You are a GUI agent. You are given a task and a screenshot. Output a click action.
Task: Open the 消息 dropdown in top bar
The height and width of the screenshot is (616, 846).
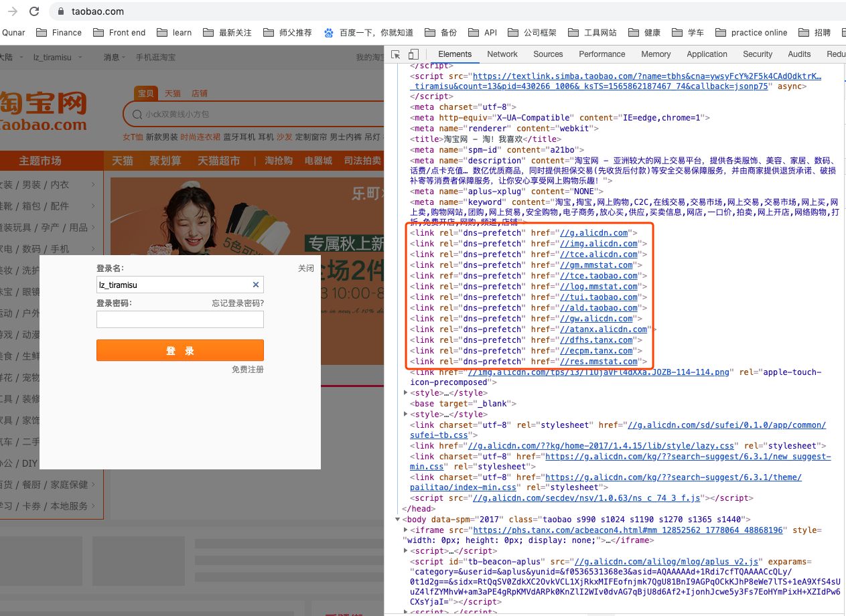point(115,58)
